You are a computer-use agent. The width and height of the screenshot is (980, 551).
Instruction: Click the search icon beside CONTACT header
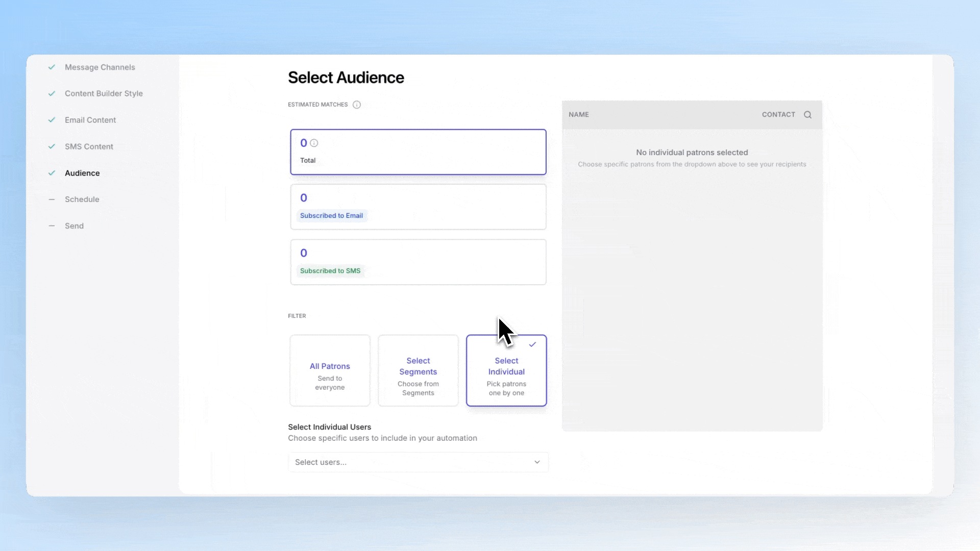click(x=807, y=115)
